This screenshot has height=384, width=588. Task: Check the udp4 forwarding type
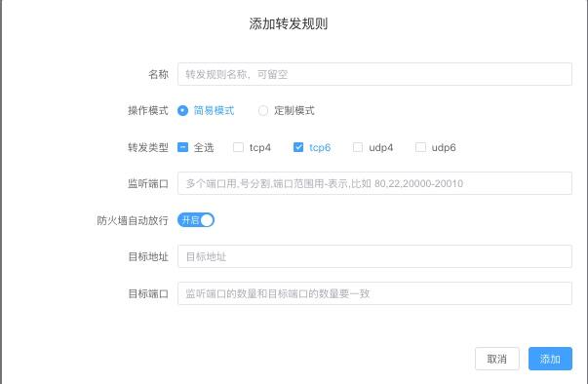coord(358,147)
